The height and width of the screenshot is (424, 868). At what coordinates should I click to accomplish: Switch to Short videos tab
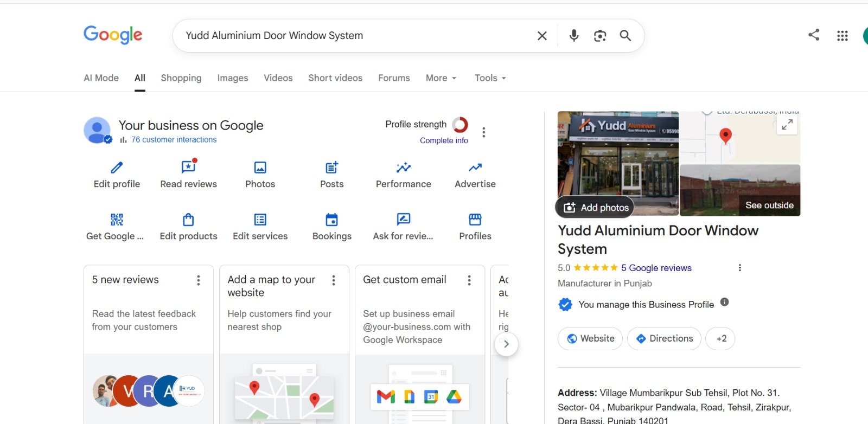click(335, 78)
